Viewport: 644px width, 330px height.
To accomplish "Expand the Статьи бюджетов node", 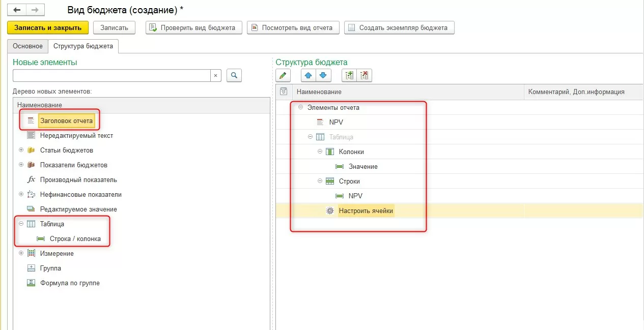I will point(21,150).
